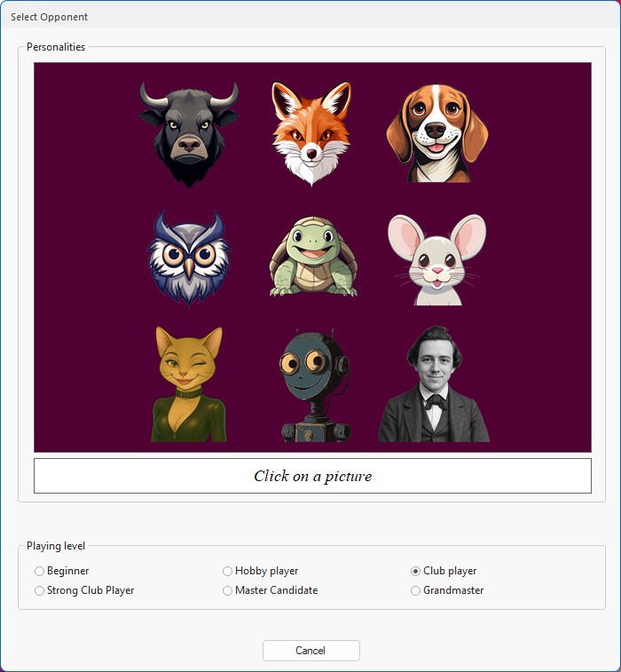The image size is (621, 672).
Task: Set playing level to Beginner
Action: pos(62,571)
